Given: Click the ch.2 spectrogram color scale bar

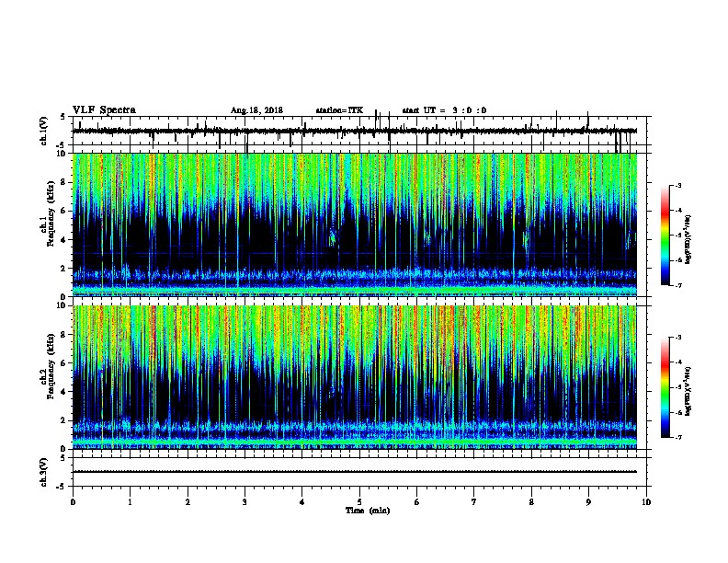Looking at the screenshot, I should pos(665,387).
